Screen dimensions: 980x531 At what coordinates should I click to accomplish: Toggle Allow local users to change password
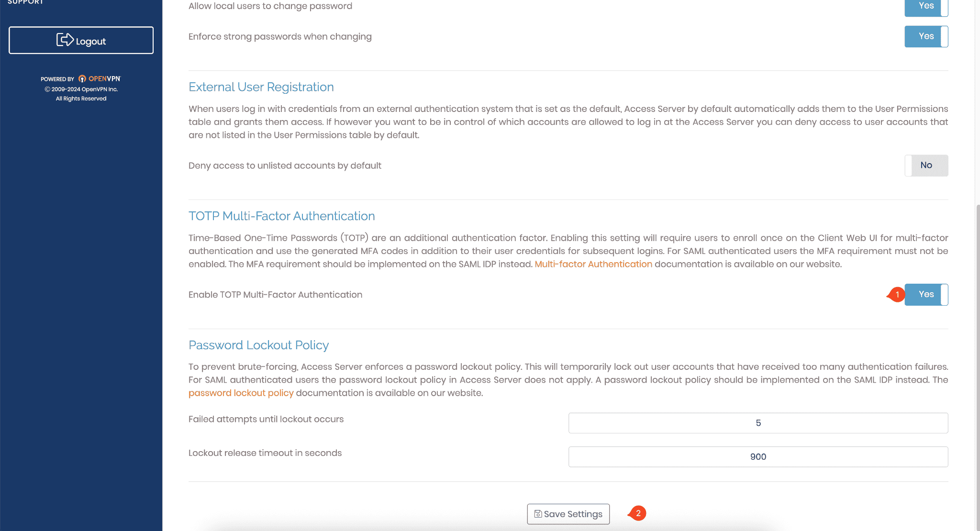coord(926,7)
